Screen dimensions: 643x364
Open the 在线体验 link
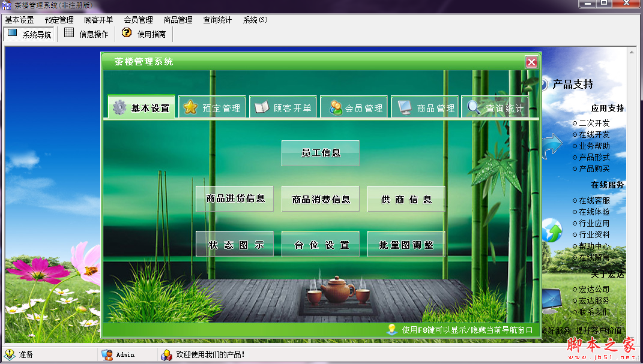click(x=594, y=212)
